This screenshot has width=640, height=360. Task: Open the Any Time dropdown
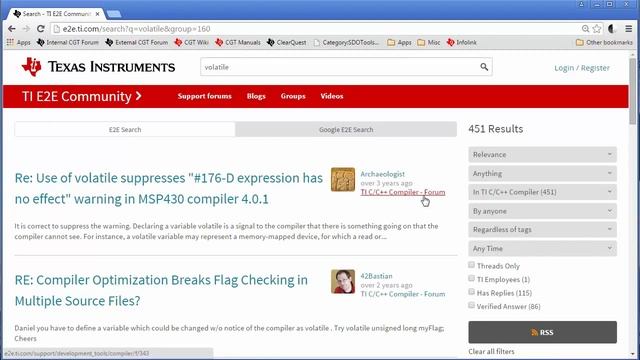pyautogui.click(x=542, y=248)
